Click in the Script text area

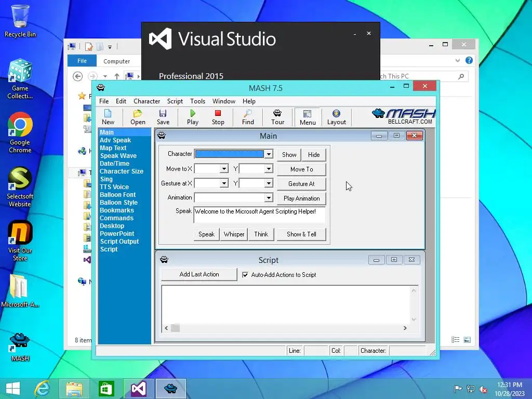tap(286, 304)
